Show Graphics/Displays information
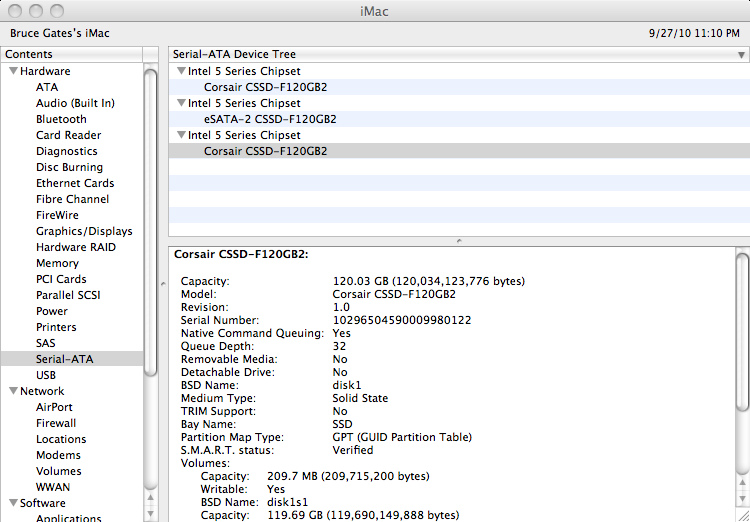The image size is (750, 522). 84,232
